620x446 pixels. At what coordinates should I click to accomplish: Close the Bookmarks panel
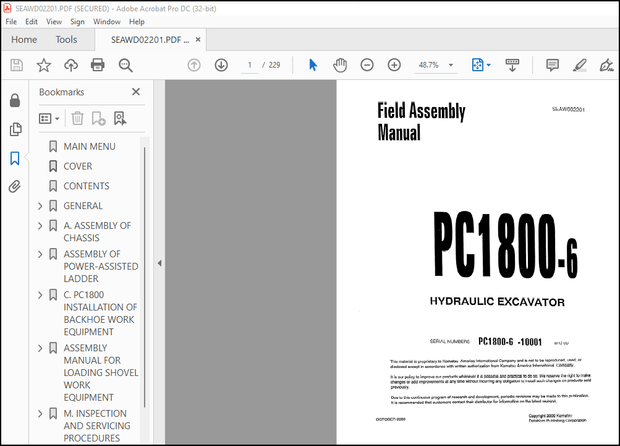[x=136, y=92]
